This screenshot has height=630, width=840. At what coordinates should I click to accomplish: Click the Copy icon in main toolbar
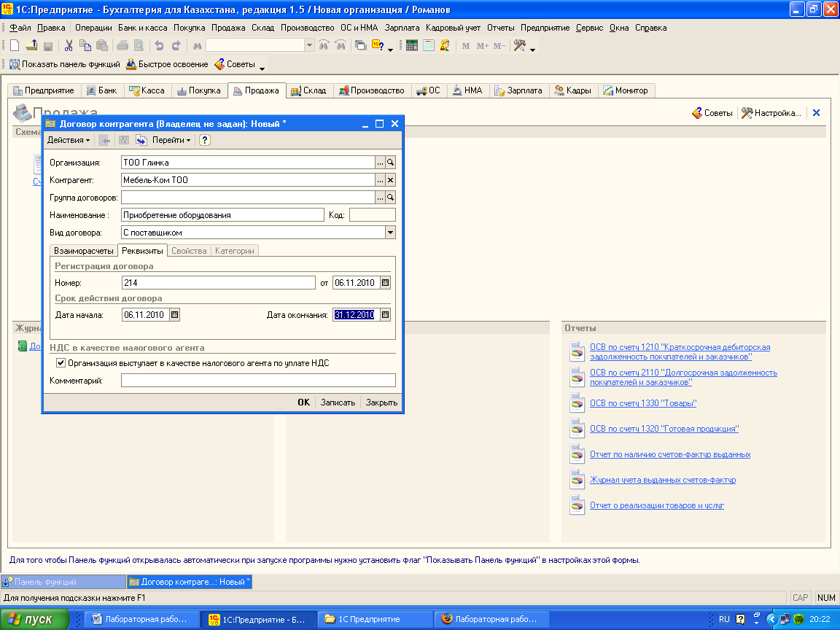(85, 46)
